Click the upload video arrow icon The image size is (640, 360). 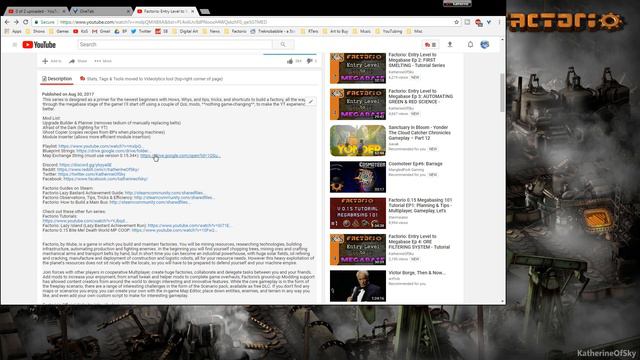450,44
